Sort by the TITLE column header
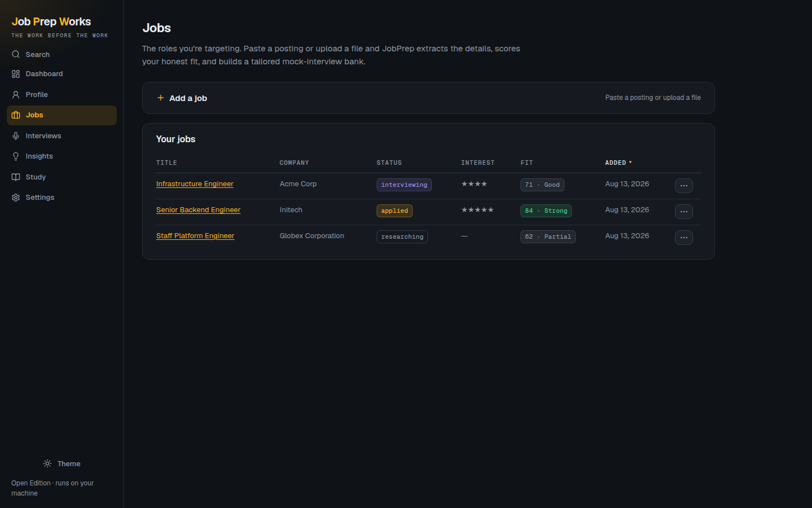Screen dimensions: 812x508 click(166, 163)
